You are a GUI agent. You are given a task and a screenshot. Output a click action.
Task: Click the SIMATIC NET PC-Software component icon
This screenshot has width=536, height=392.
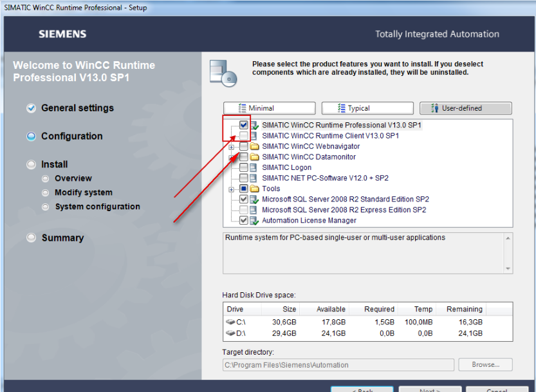[254, 178]
